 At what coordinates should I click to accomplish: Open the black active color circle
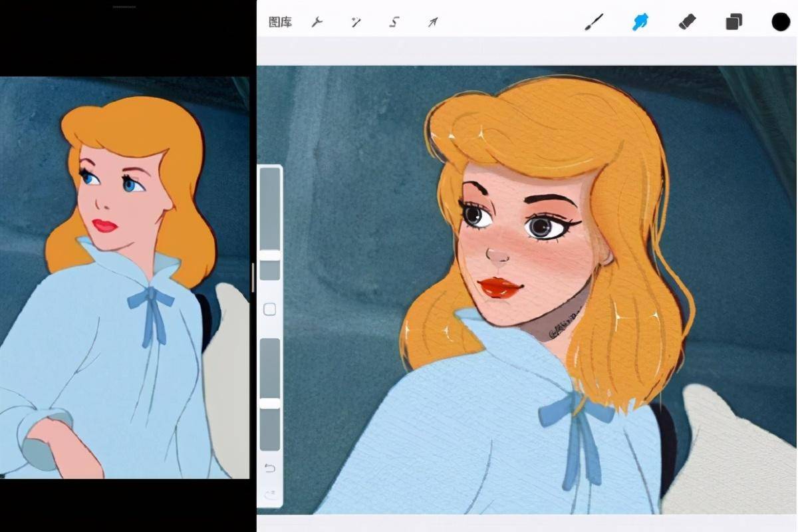click(x=780, y=22)
